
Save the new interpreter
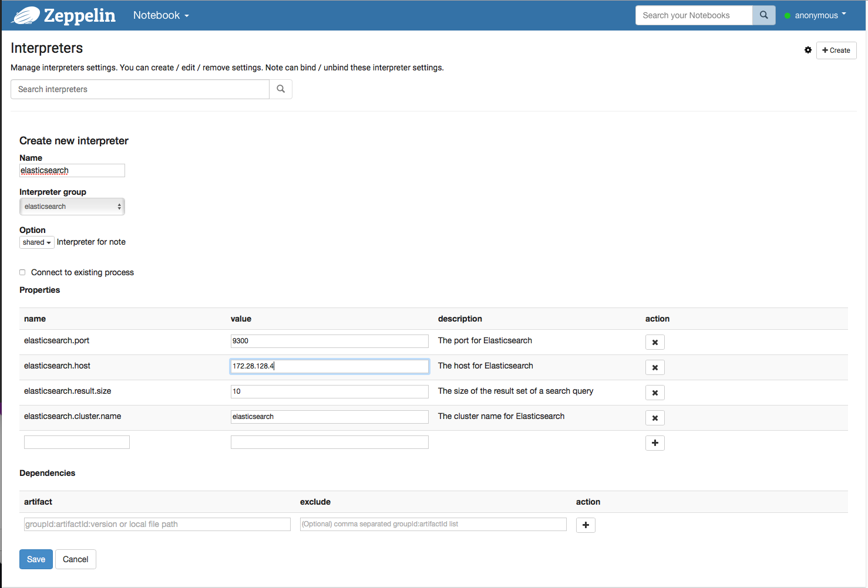36,559
